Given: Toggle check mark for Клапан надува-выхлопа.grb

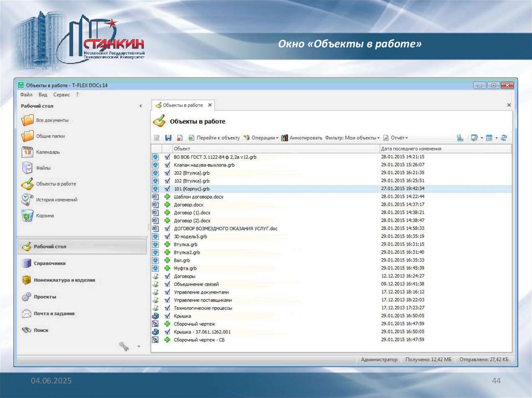Looking at the screenshot, I should coord(167,165).
